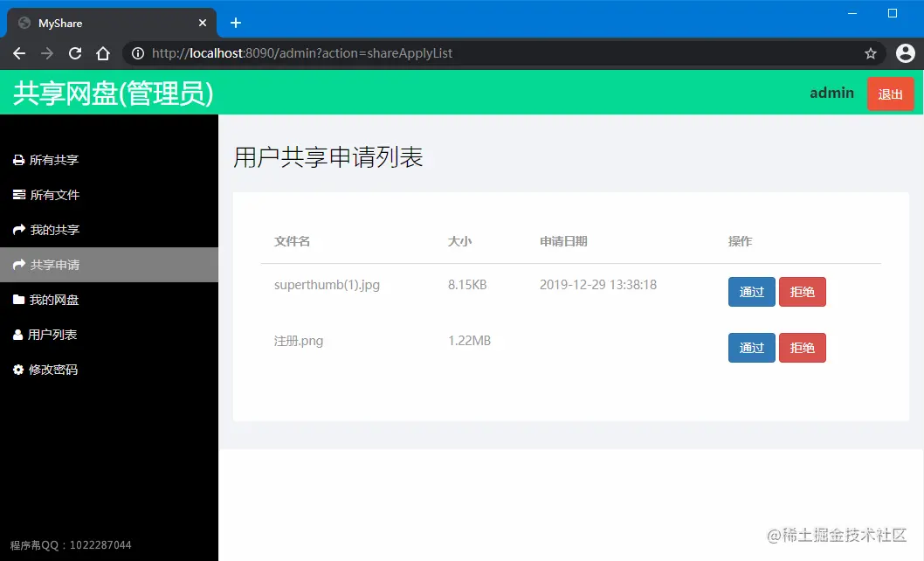
Task: Click the share arrow icon beside 共享申请
Action: coord(19,264)
